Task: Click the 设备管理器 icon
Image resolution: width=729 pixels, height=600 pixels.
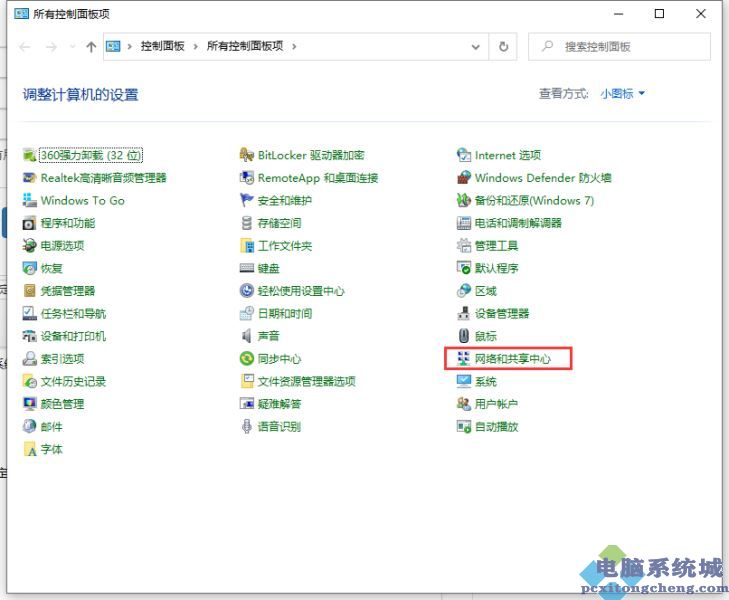Action: tap(463, 314)
